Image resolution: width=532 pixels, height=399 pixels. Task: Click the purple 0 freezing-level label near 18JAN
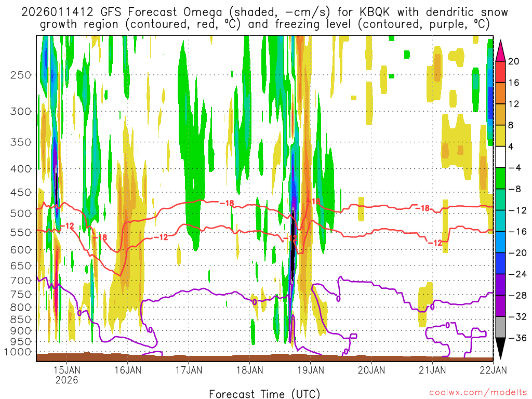coord(254,302)
